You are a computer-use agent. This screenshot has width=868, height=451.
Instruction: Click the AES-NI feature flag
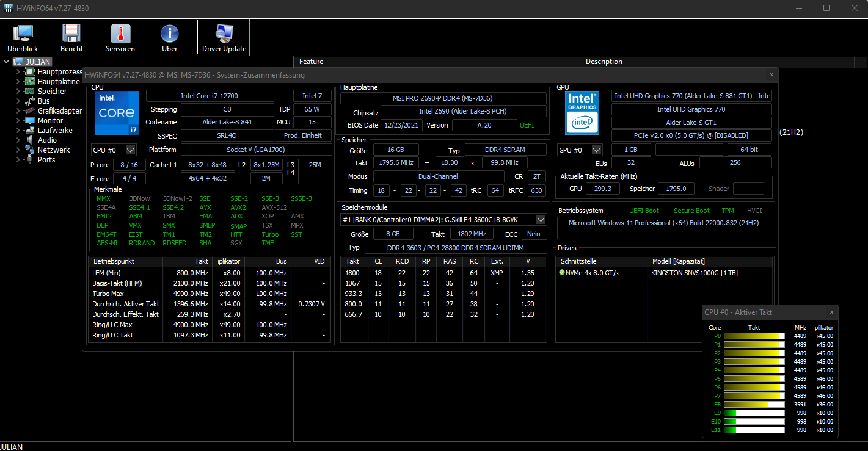(x=106, y=243)
